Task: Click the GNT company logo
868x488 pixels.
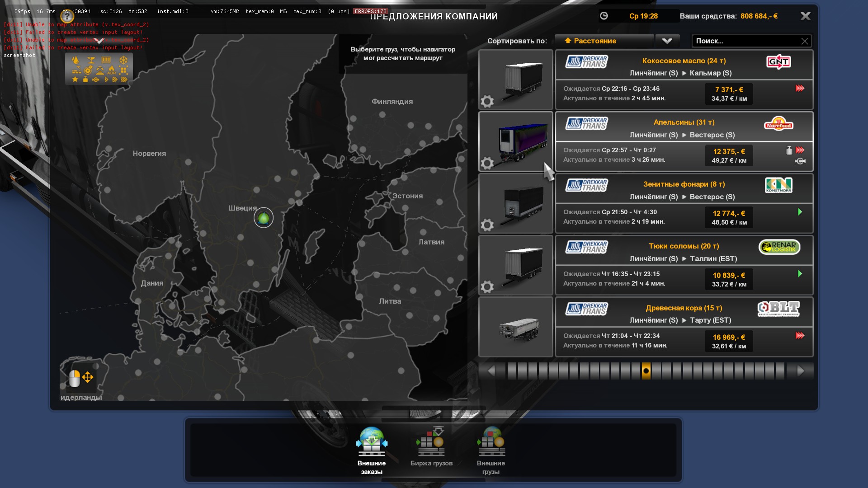Action: pyautogui.click(x=778, y=61)
